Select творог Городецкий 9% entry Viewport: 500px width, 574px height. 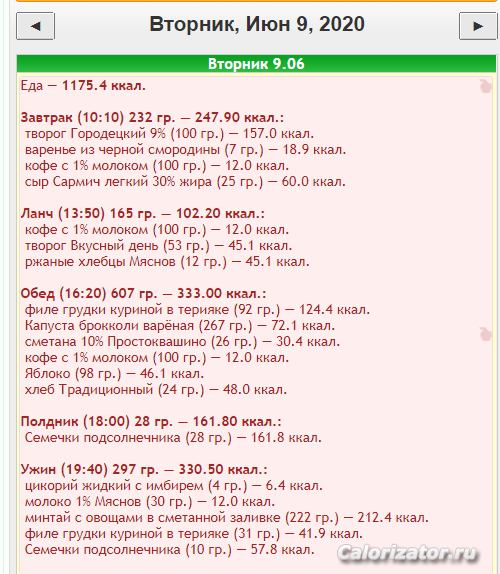[x=169, y=134]
